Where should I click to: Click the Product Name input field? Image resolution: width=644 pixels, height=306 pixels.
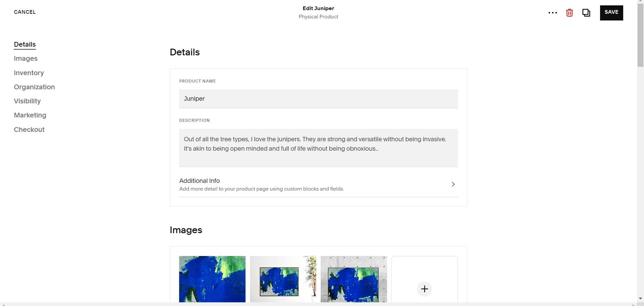point(318,99)
